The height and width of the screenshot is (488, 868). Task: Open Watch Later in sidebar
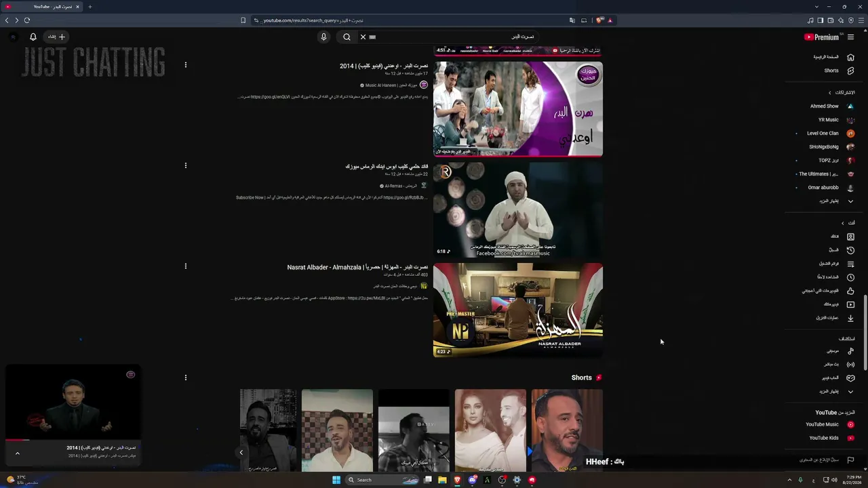click(x=835, y=277)
